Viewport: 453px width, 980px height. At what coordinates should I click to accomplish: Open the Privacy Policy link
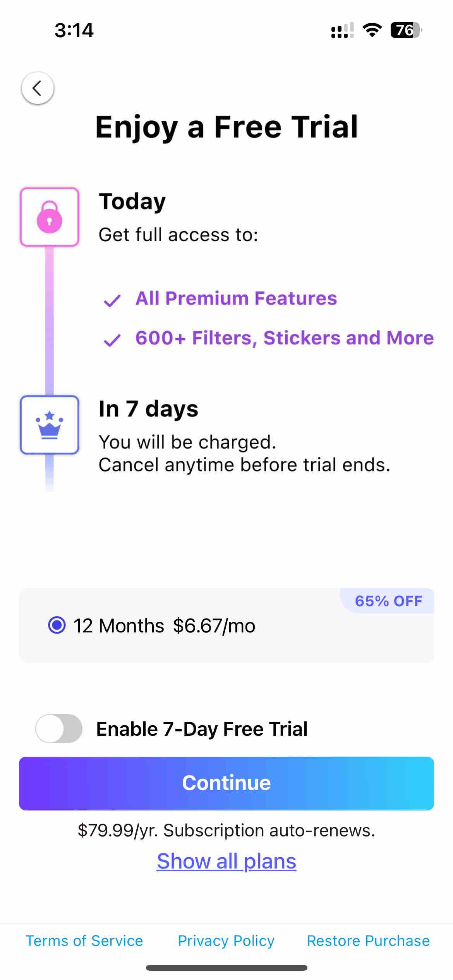226,941
